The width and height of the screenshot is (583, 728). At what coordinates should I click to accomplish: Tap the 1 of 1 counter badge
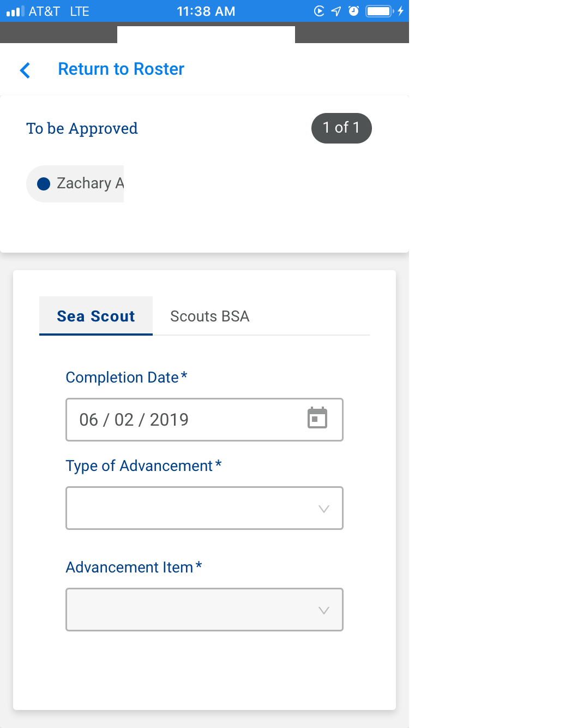[x=341, y=128]
